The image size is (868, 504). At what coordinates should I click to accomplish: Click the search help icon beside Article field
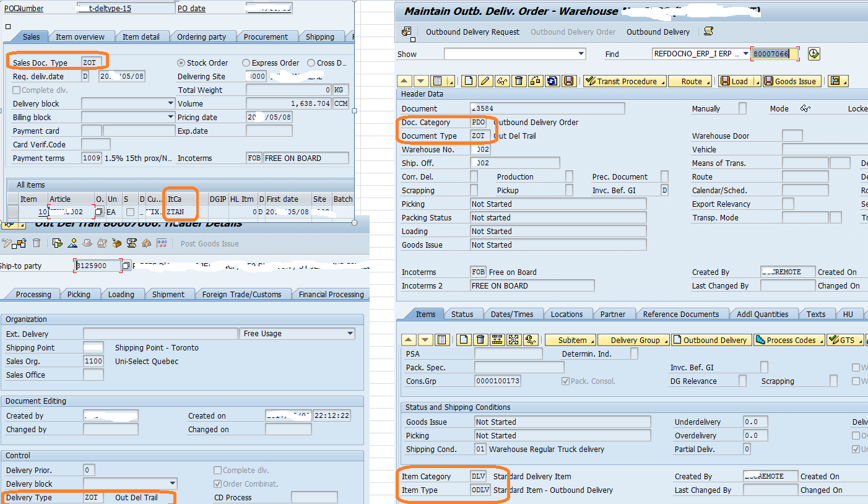99,212
